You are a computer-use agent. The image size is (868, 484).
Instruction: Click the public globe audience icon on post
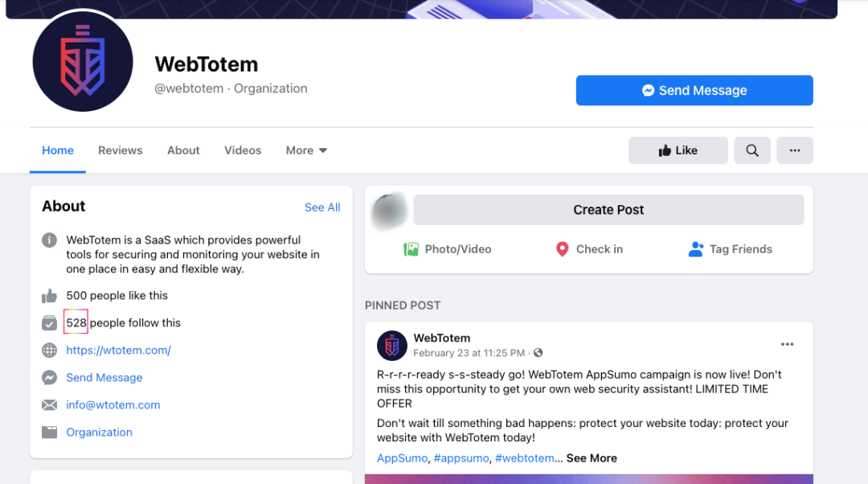(x=538, y=353)
